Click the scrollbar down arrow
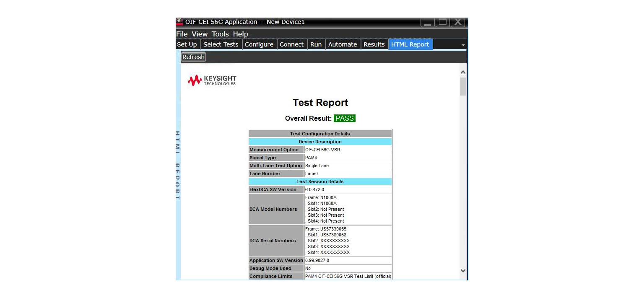644x298 pixels. pos(462,271)
